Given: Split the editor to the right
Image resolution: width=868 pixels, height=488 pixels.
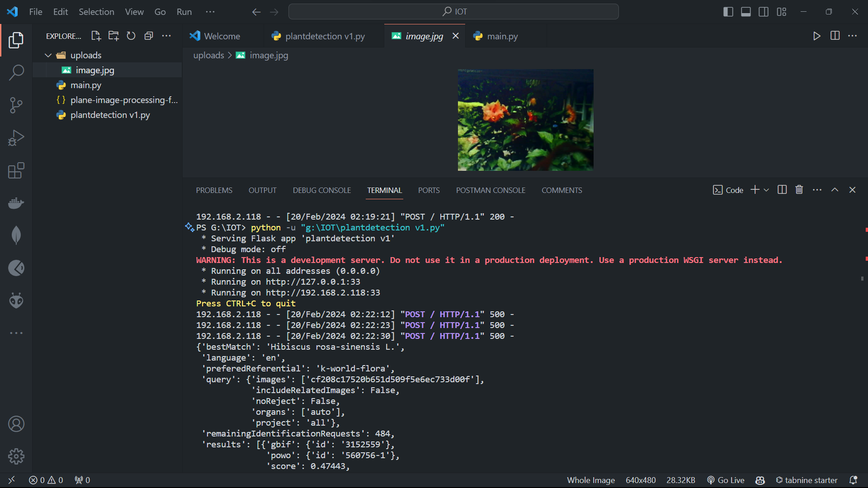Looking at the screenshot, I should coord(835,36).
